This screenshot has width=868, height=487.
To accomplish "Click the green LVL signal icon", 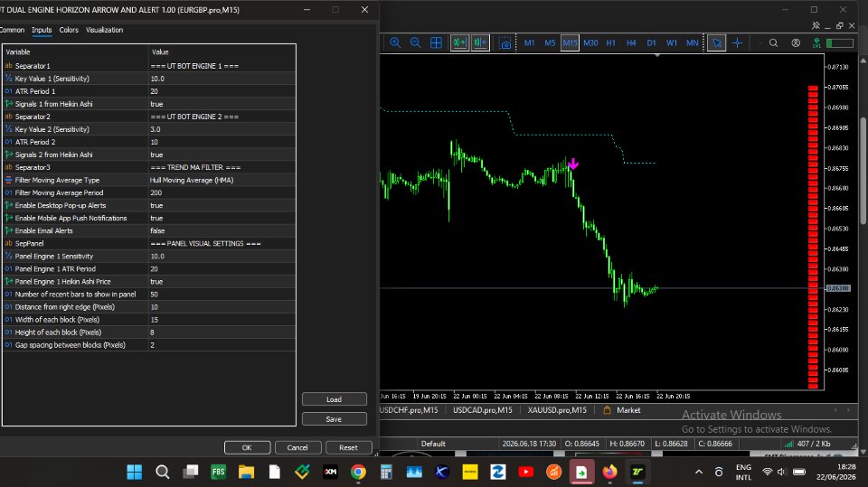I will pyautogui.click(x=816, y=42).
